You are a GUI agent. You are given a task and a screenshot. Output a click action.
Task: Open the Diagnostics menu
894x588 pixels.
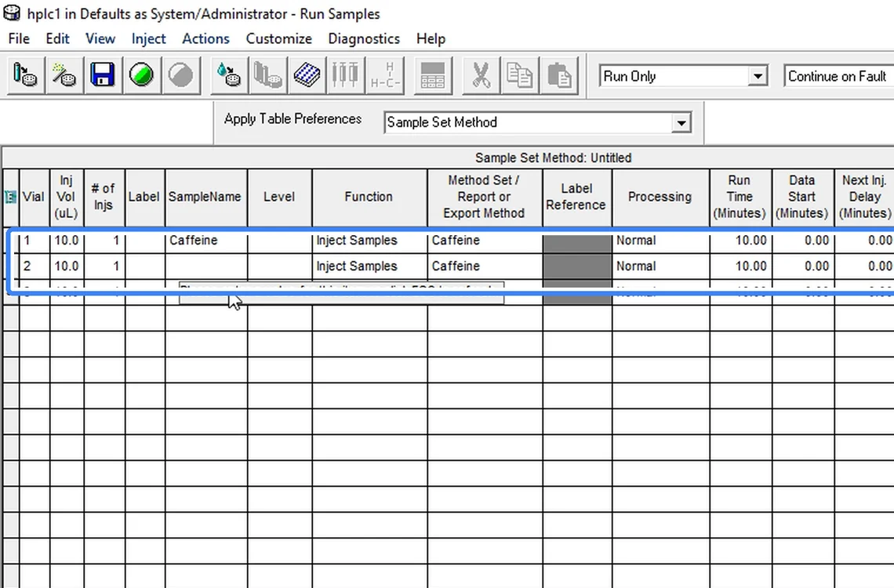pyautogui.click(x=364, y=38)
